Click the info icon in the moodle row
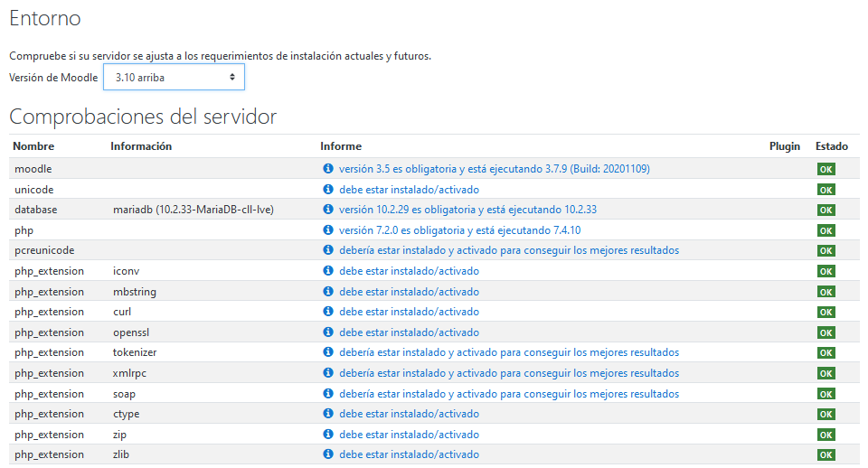 (x=328, y=168)
